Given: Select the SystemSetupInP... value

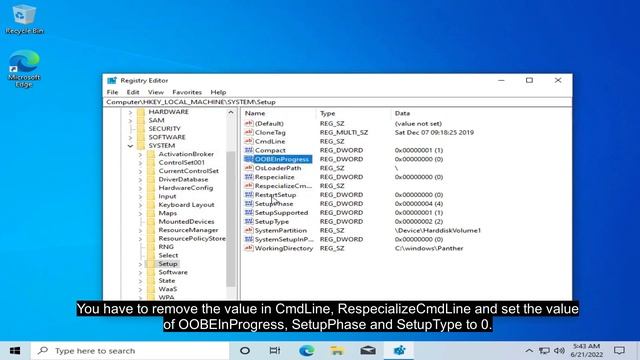Looking at the screenshot, I should pos(284,239).
